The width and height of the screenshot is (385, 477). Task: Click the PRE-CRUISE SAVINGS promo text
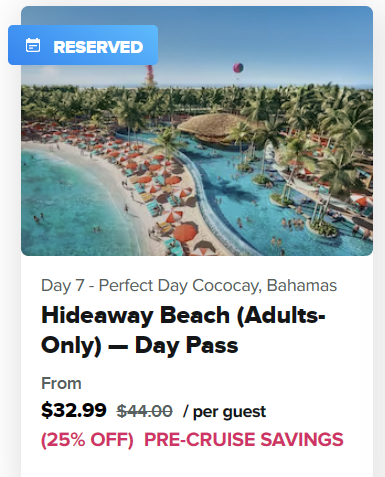click(244, 439)
